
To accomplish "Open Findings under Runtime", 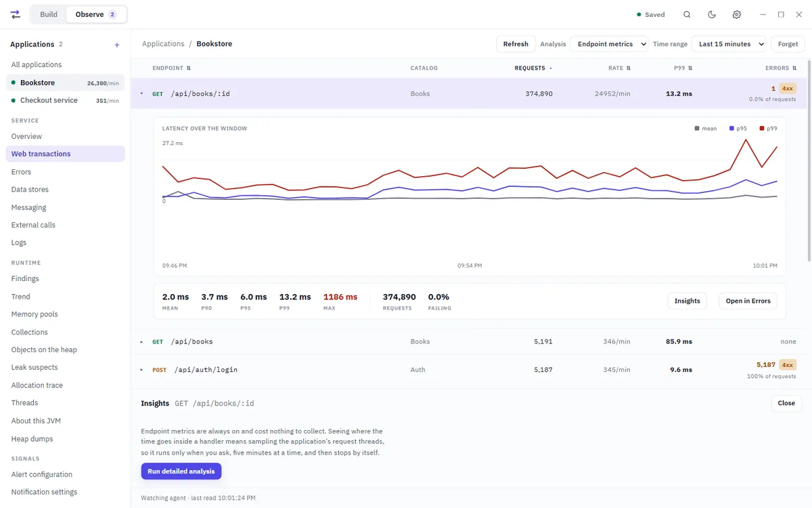I will [x=65, y=278].
